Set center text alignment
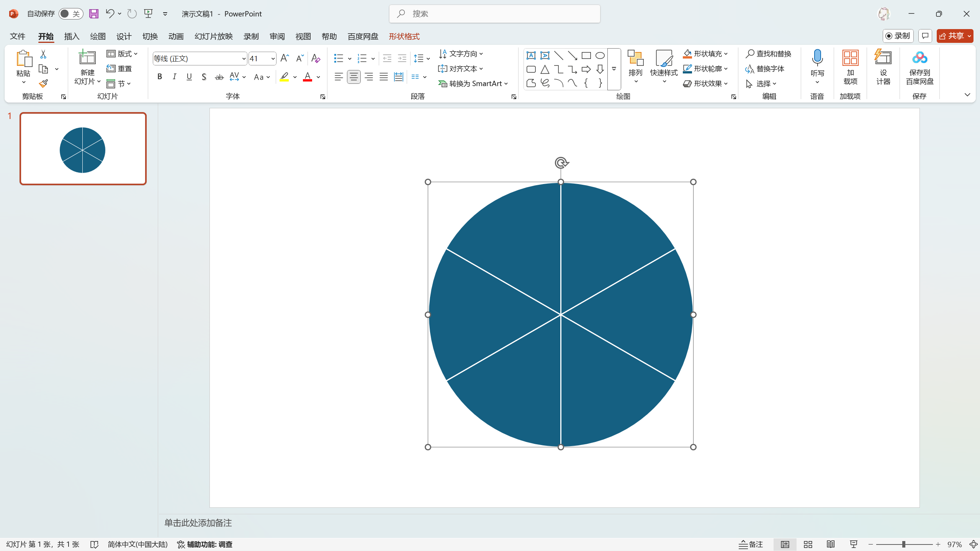Viewport: 980px width, 551px height. [354, 77]
